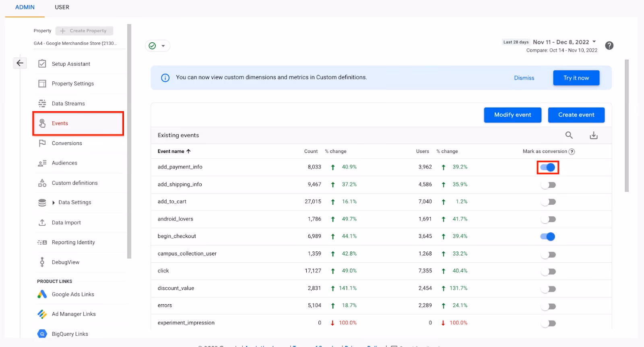Viewport: 644px width, 347px height.
Task: Open the green checkmark status dropdown
Action: (157, 46)
